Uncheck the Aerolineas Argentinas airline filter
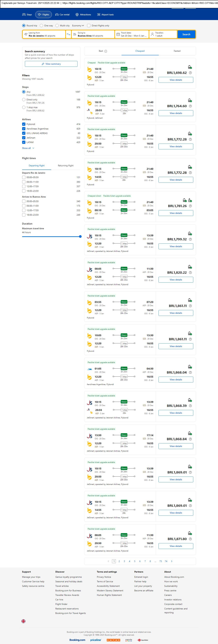Screen dimensions: 218x644 pos(24,129)
